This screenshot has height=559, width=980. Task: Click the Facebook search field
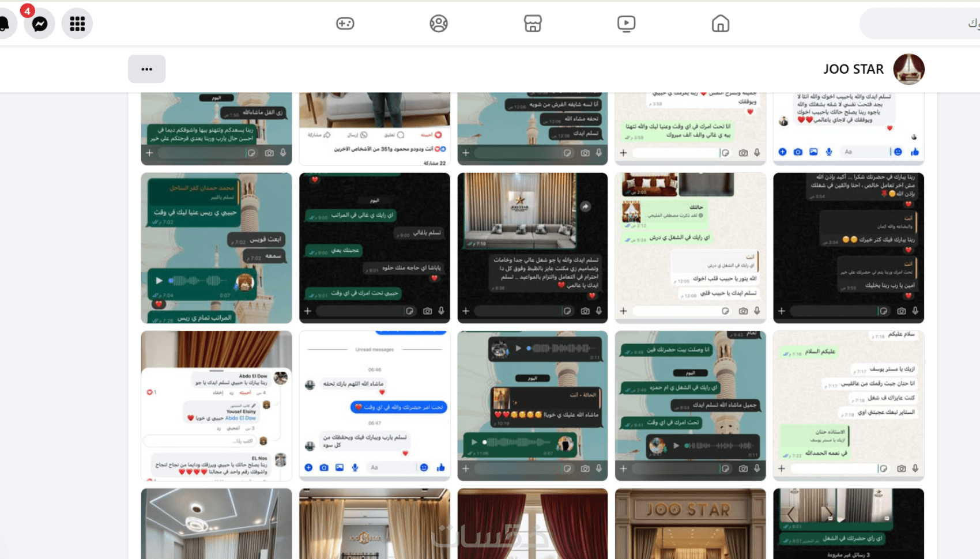point(920,24)
